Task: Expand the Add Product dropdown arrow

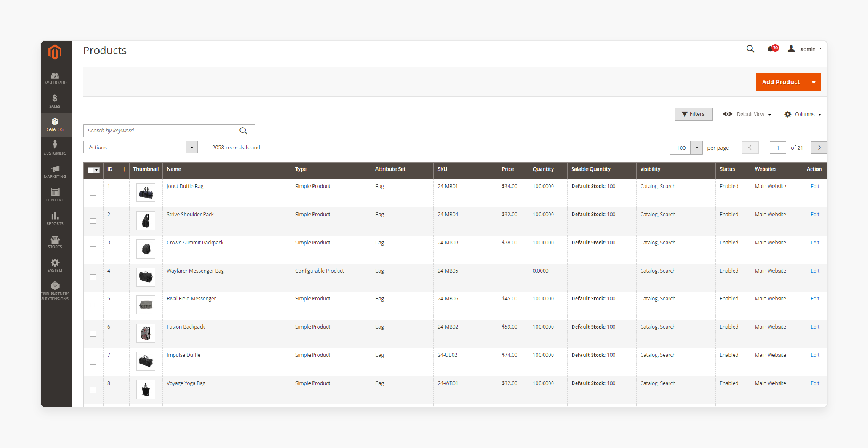Action: tap(814, 82)
